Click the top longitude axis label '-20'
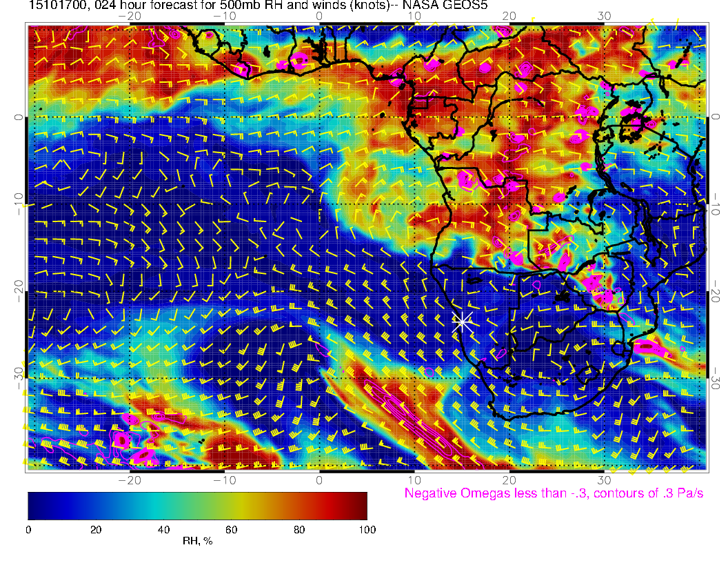Image resolution: width=728 pixels, height=563 pixels. [130, 16]
